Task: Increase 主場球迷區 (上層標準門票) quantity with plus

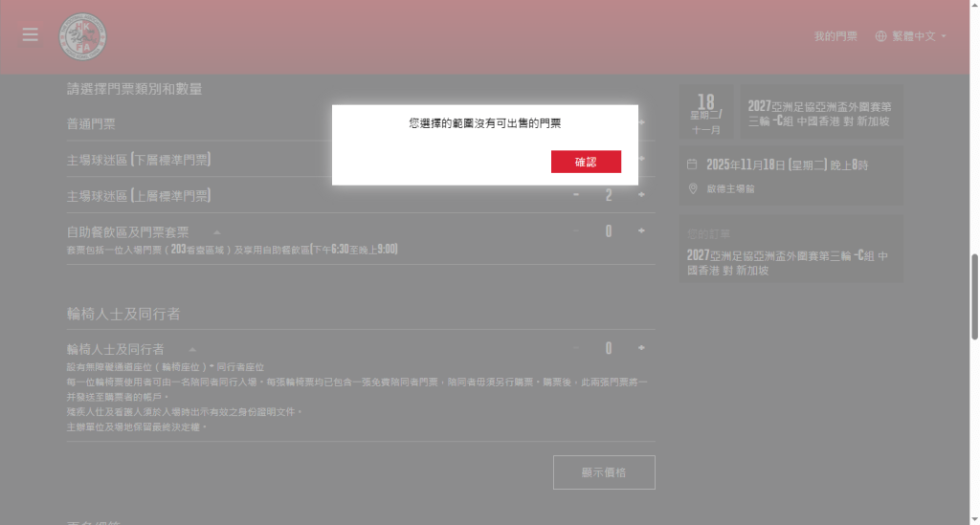Action: coord(641,195)
